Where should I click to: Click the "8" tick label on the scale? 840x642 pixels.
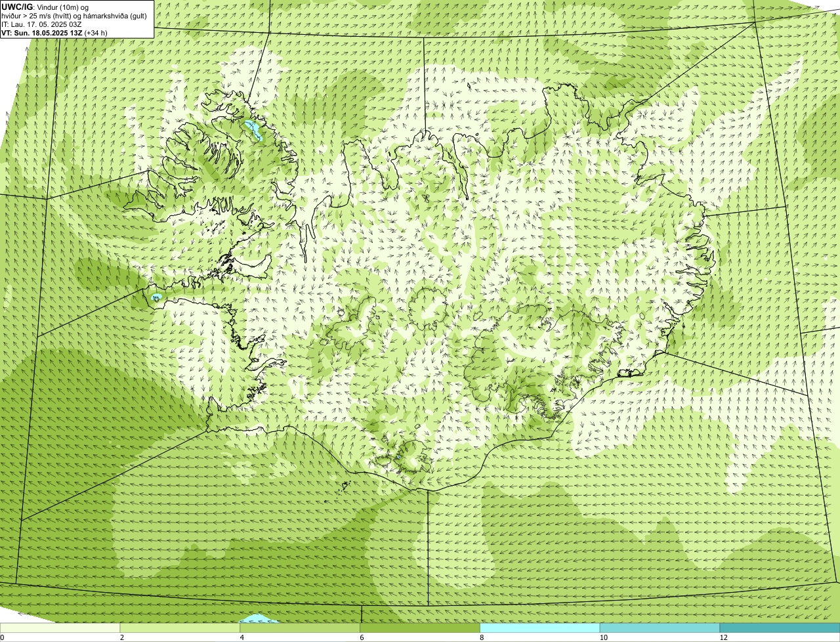482,637
